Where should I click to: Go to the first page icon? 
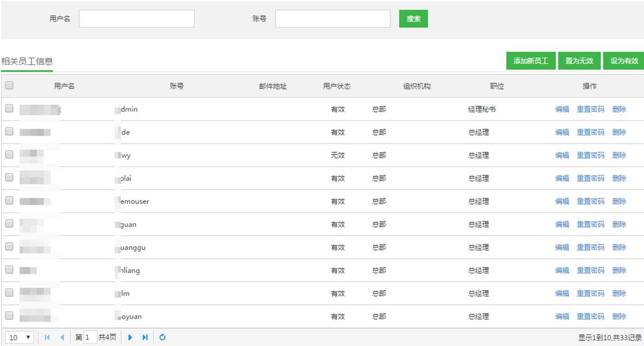[47, 337]
